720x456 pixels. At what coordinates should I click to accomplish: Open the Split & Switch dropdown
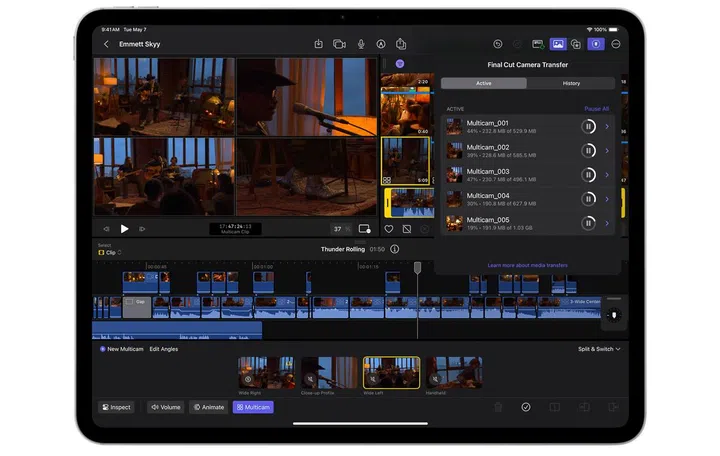coord(599,349)
